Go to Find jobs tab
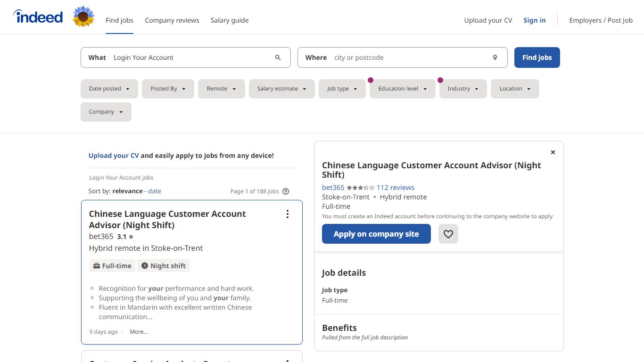Screen dimensions: 644x362 point(119,20)
